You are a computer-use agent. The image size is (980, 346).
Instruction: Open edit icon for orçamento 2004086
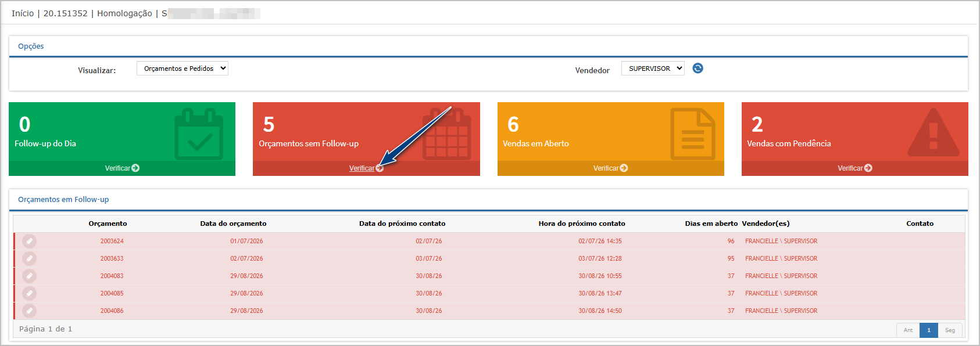point(29,311)
